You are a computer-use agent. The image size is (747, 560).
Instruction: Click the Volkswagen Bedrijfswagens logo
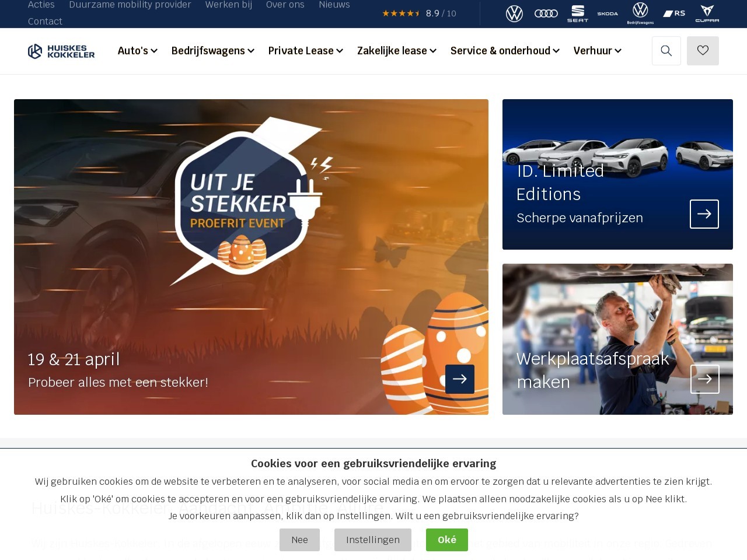pos(640,13)
